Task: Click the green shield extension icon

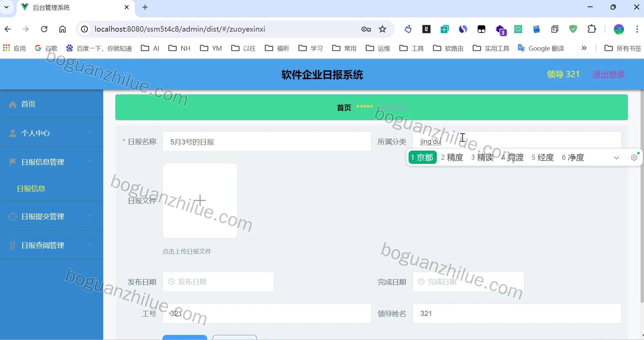Action: pyautogui.click(x=573, y=29)
